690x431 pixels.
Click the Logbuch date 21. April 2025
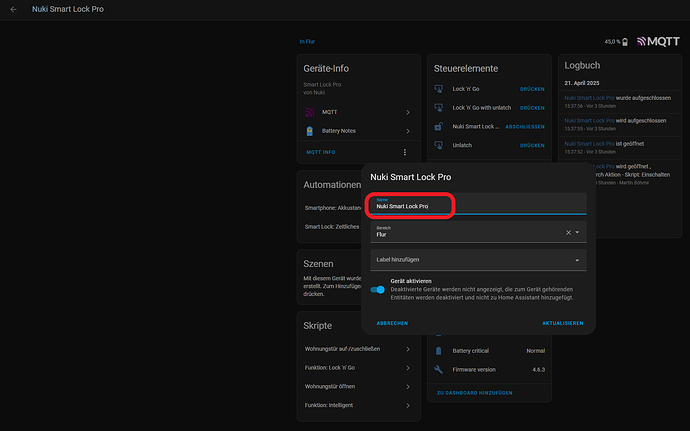pos(582,83)
